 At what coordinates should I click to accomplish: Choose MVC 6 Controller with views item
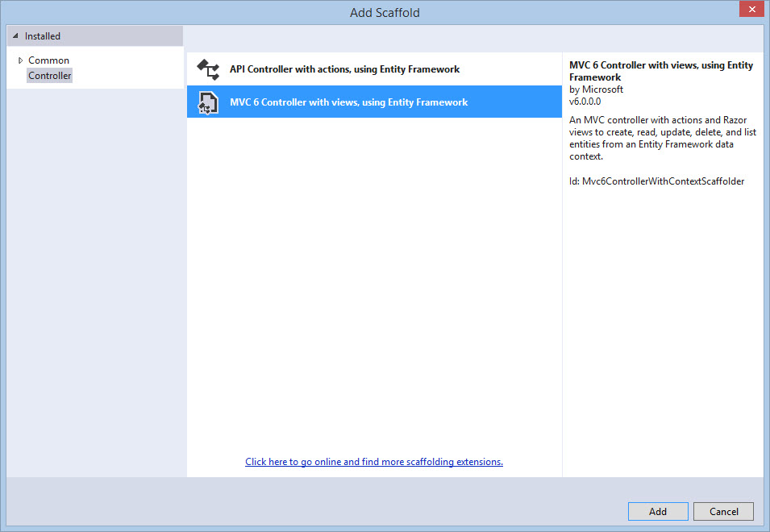coord(374,102)
